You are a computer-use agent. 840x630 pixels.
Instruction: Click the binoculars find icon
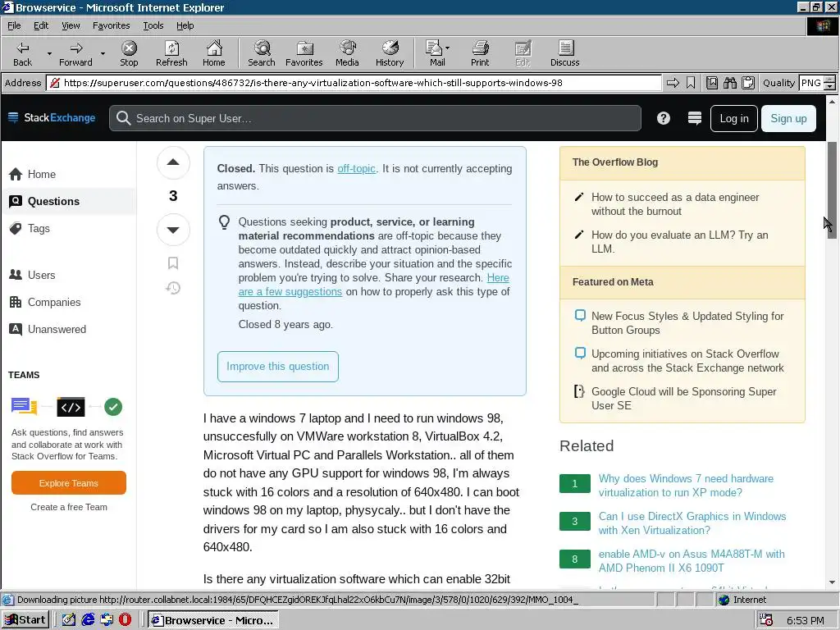(729, 83)
